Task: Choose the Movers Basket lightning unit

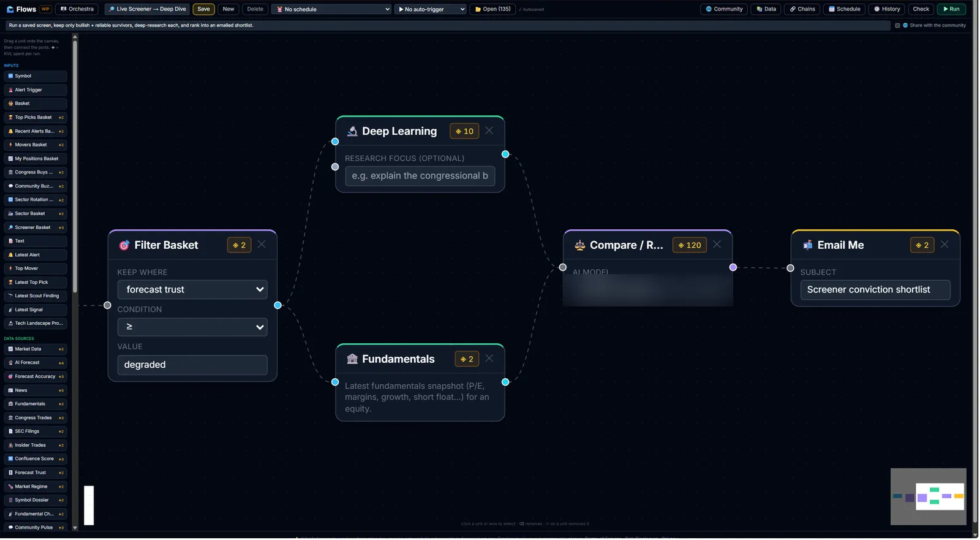Action: click(x=36, y=145)
